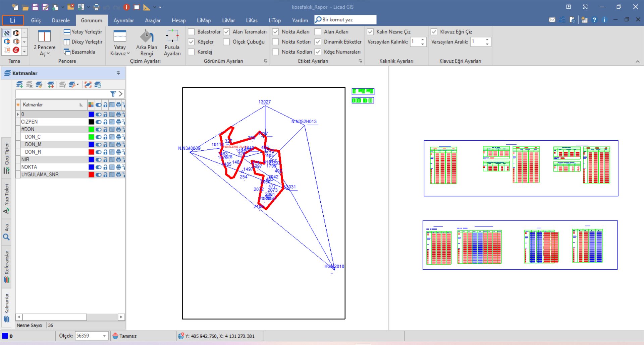This screenshot has width=644, height=345.
Task: Open the Çizgi Tipleri side panel tab
Action: point(6,157)
